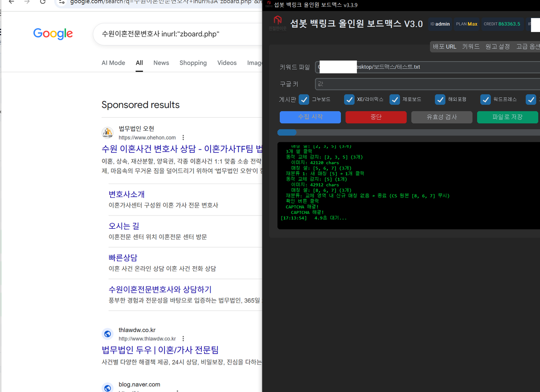Viewport: 540px width, 392px height.
Task: Open the 고급 옵션 tab
Action: [x=528, y=46]
